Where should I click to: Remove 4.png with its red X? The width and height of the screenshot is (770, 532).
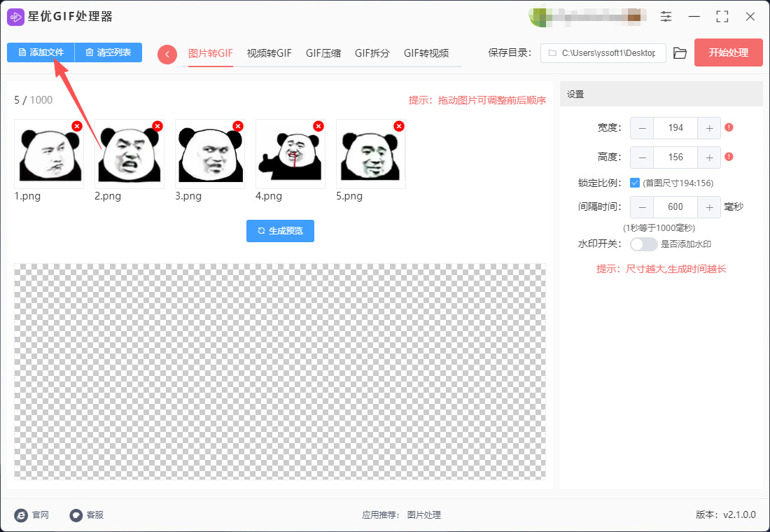(x=318, y=126)
